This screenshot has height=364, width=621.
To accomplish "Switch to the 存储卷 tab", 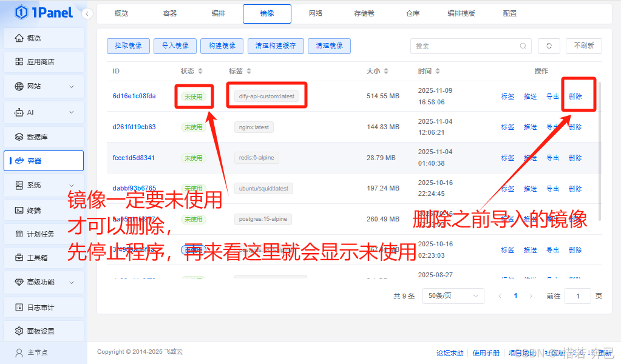I will [363, 13].
